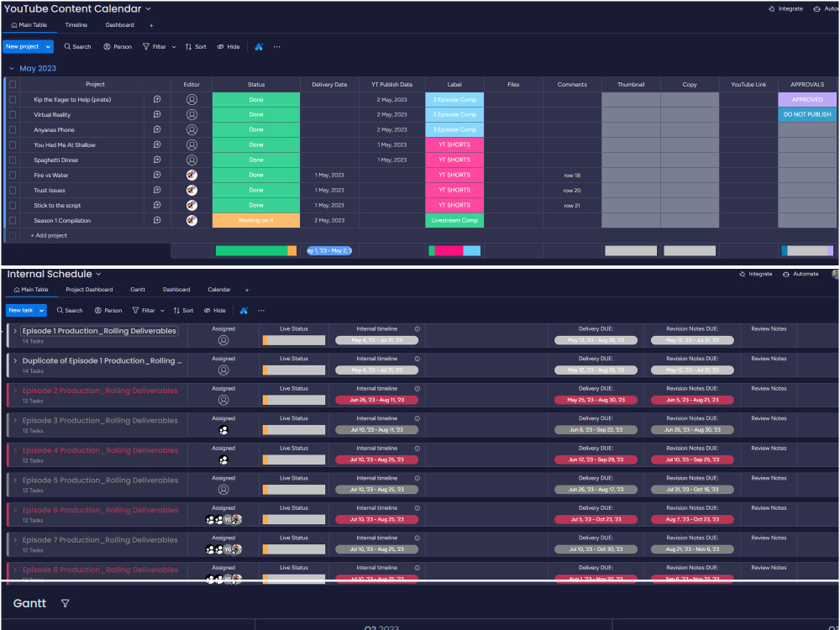Click the Gantt filter funnel icon

click(x=65, y=603)
